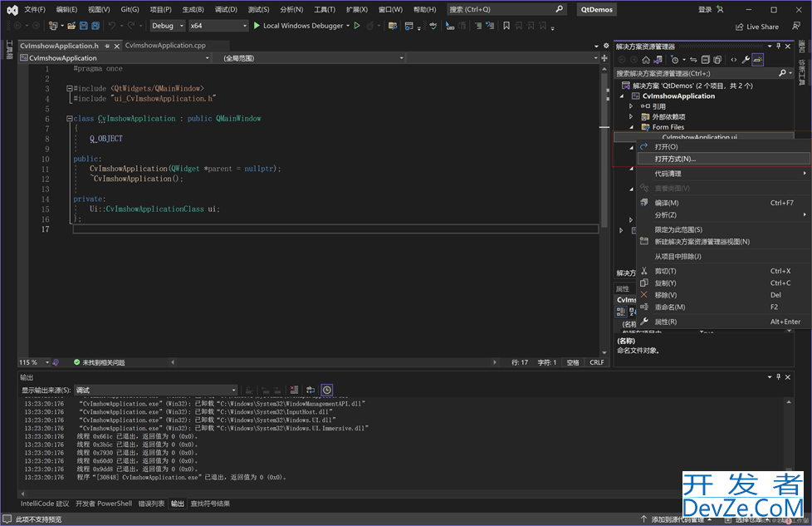The image size is (812, 526).
Task: Collapse Form Files folder arrow
Action: pos(631,127)
